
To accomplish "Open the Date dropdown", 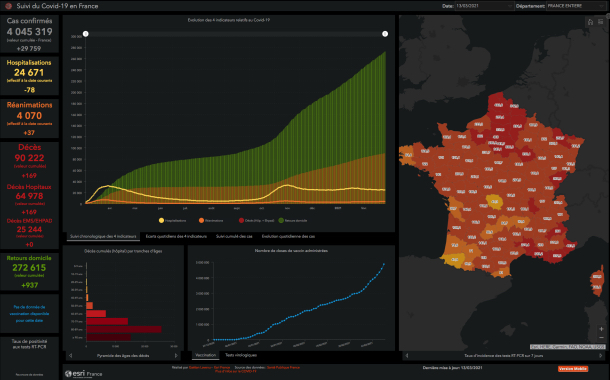I will pyautogui.click(x=484, y=6).
